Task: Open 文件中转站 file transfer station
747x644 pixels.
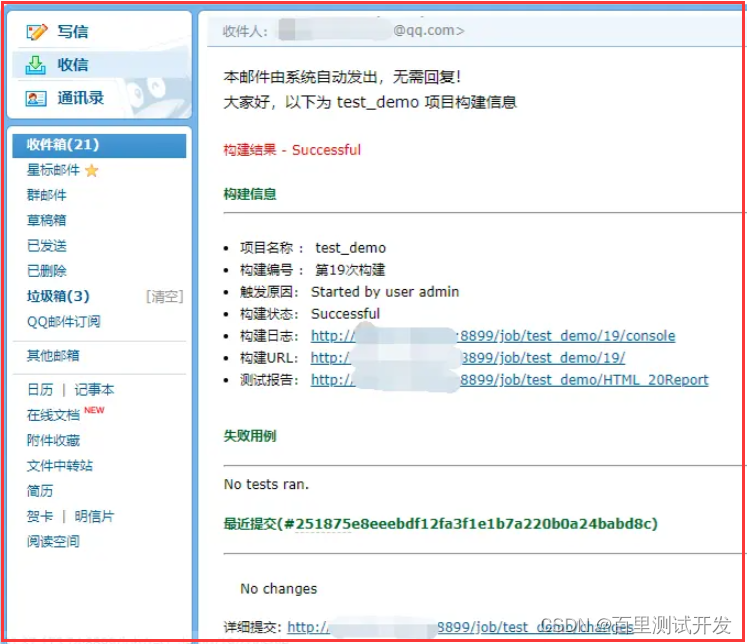Action: coord(60,465)
